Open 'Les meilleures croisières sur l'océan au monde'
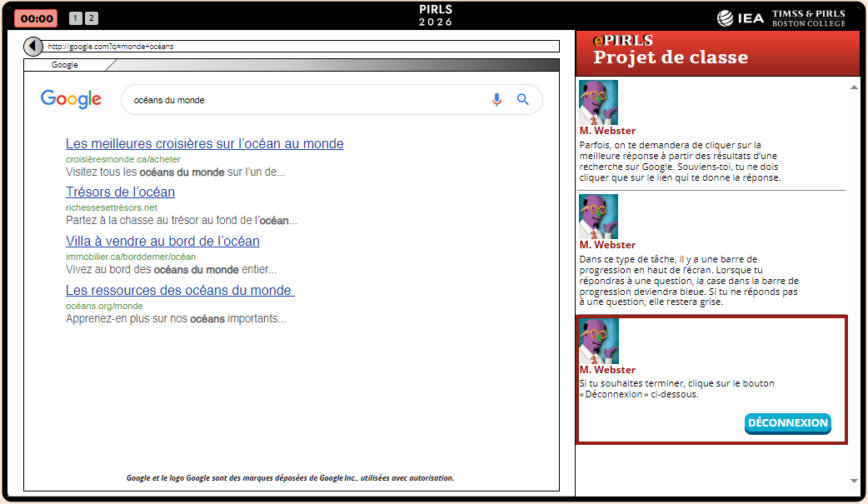 coord(204,144)
